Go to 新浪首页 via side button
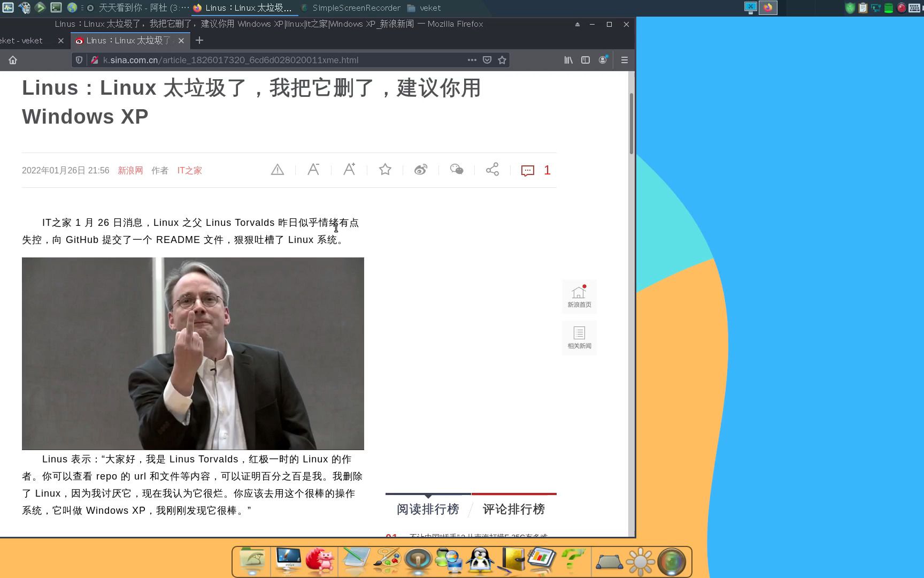The width and height of the screenshot is (924, 578). 579,296
